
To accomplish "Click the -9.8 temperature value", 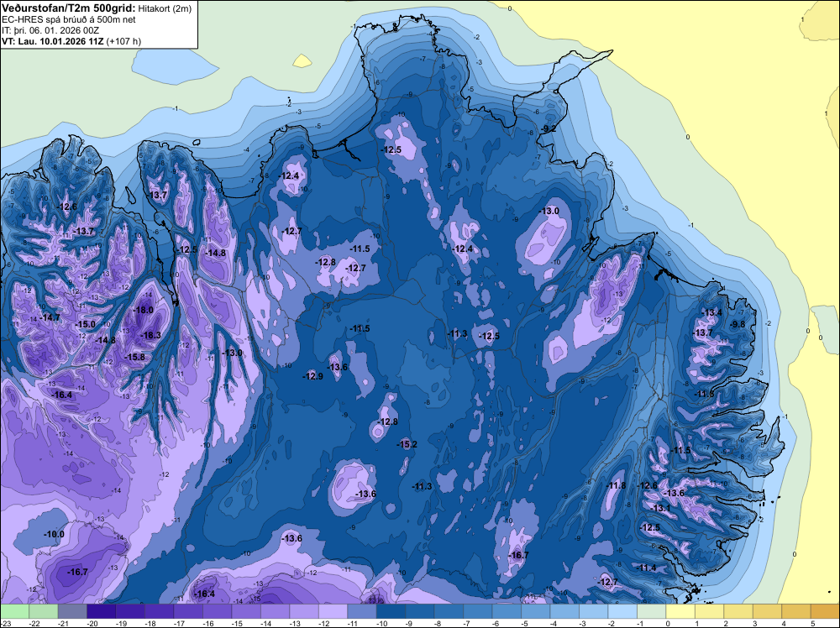I will coord(738,324).
